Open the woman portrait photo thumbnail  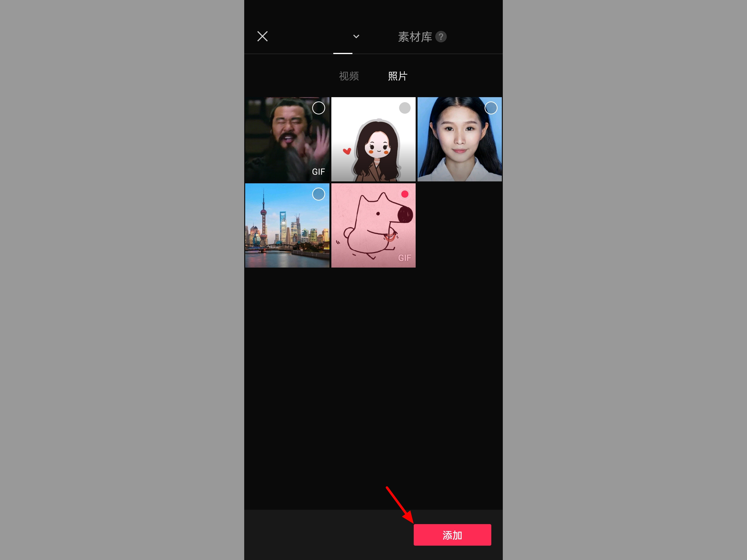(x=459, y=138)
